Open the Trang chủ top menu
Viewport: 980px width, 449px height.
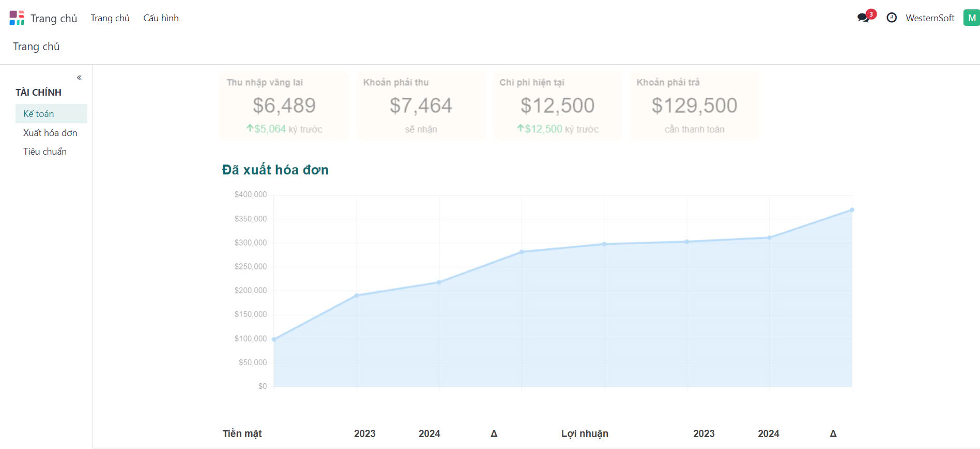pos(110,18)
